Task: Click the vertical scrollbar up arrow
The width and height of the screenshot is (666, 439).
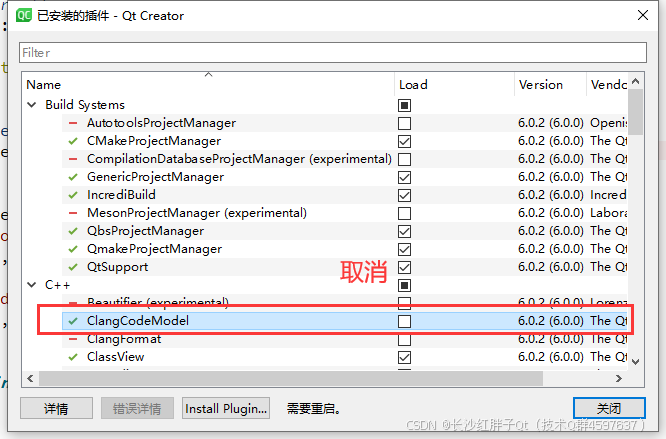Action: tap(635, 81)
